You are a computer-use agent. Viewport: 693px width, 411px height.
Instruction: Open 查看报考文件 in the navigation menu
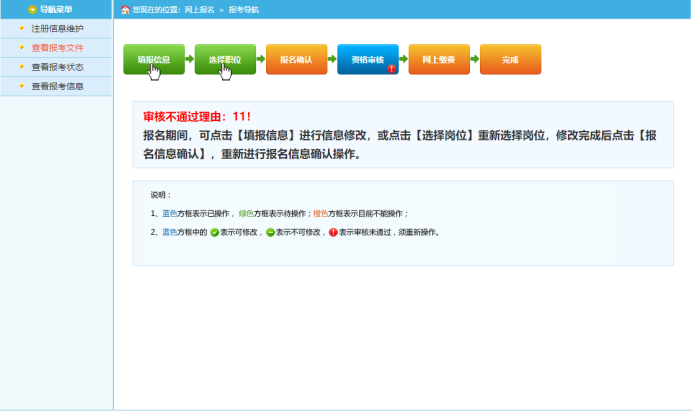pos(57,47)
